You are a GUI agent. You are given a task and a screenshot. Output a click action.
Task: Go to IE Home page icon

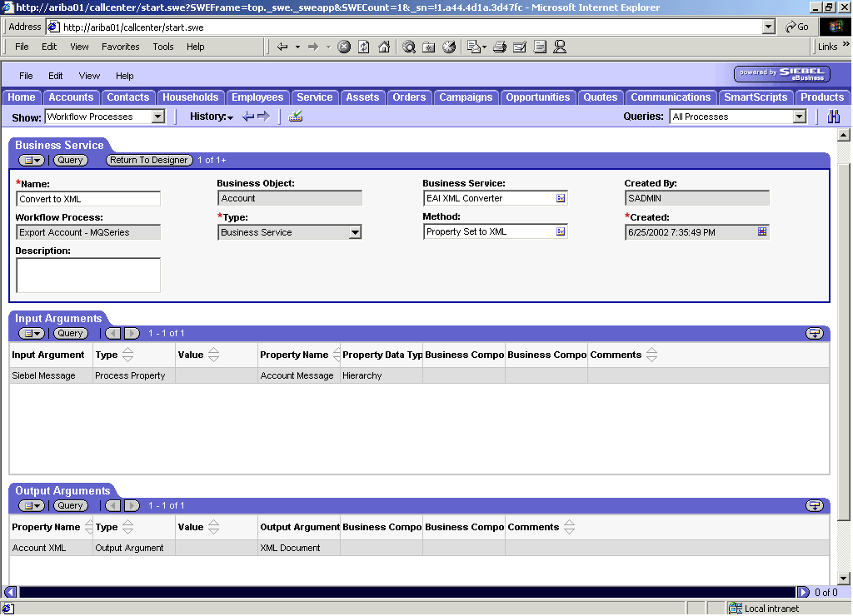(384, 47)
